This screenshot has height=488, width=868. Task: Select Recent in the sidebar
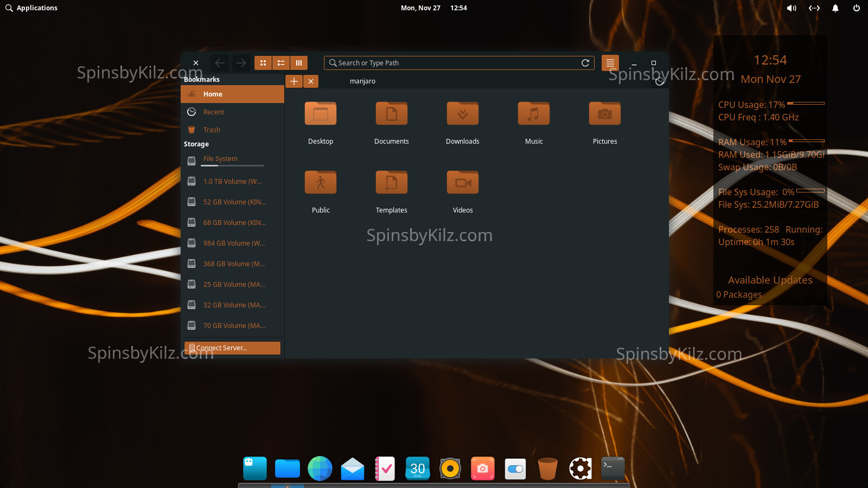[213, 112]
